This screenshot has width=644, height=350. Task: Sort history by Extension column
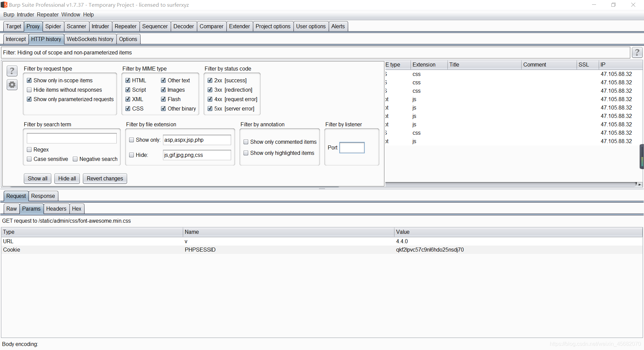pyautogui.click(x=429, y=64)
